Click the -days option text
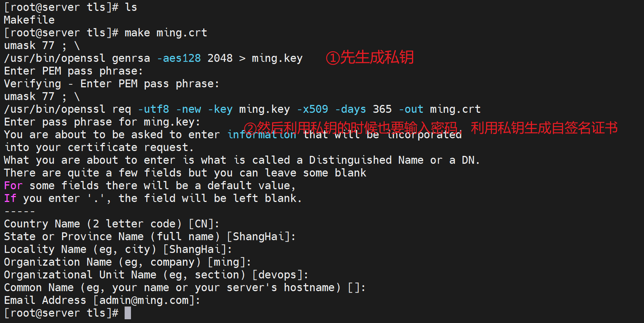Screen dimensions: 644x323 tap(350, 109)
